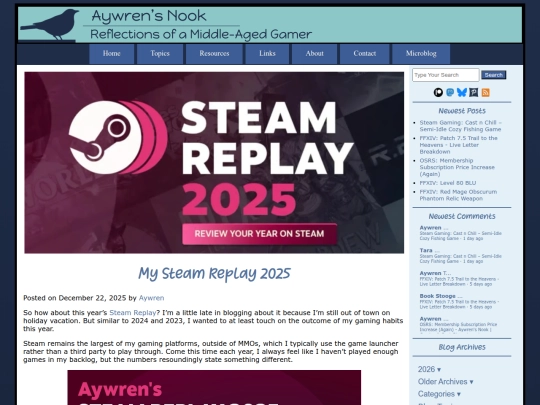Open the Aywren author link
Image resolution: width=540 pixels, height=405 pixels.
pos(151,298)
